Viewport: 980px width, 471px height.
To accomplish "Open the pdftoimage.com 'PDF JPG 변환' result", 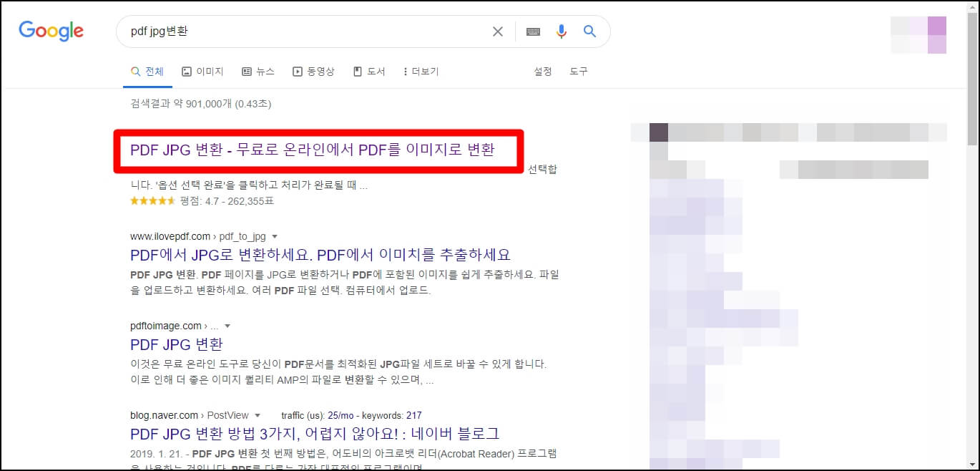I will pyautogui.click(x=177, y=344).
